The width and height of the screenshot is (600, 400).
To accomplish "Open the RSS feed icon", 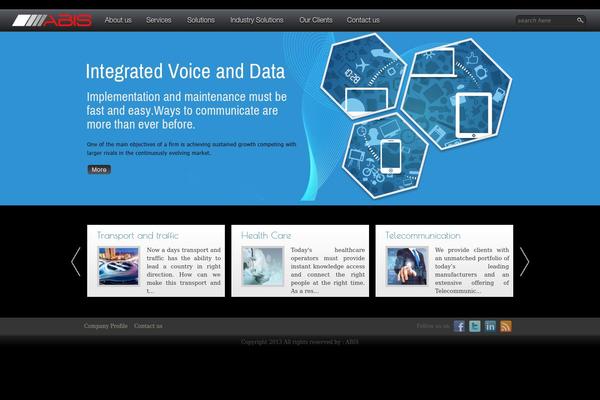I will pyautogui.click(x=506, y=326).
